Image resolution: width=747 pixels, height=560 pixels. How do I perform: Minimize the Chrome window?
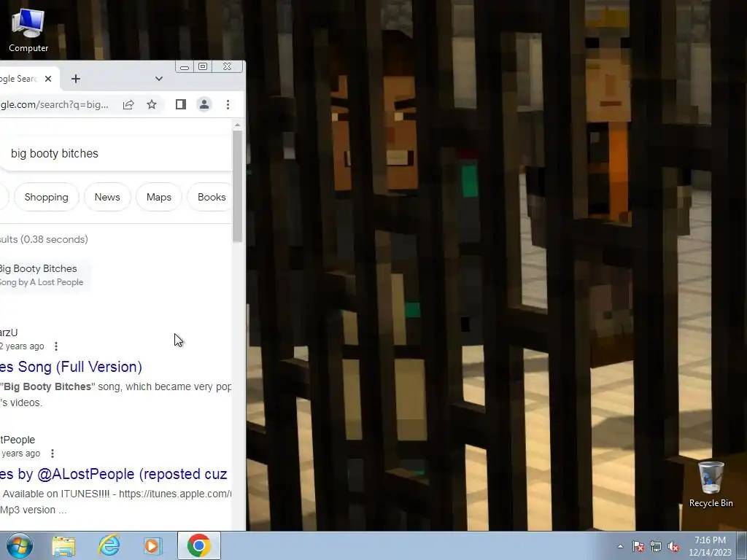185,66
